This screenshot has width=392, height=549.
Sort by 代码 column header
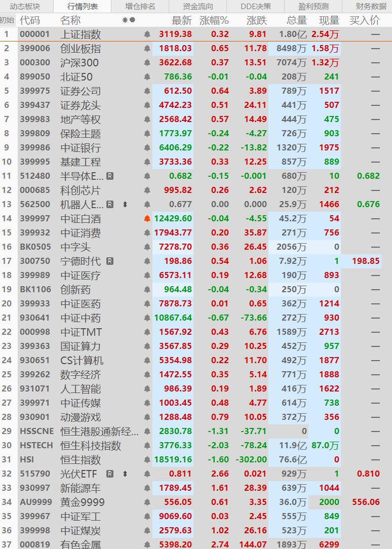pos(30,20)
